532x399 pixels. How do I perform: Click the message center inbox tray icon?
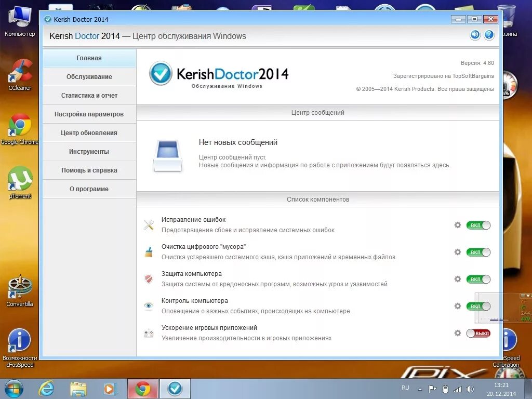(168, 156)
